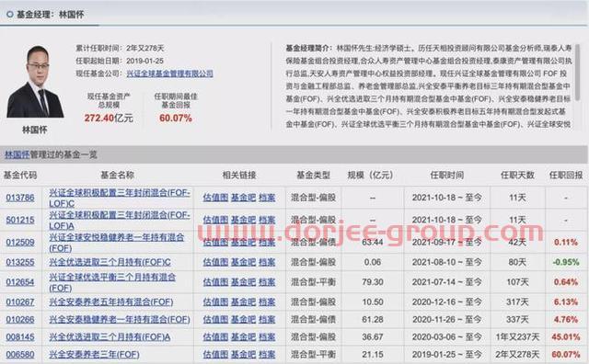
Task: Click 基金吧 link in the 501215 row
Action: (243, 220)
